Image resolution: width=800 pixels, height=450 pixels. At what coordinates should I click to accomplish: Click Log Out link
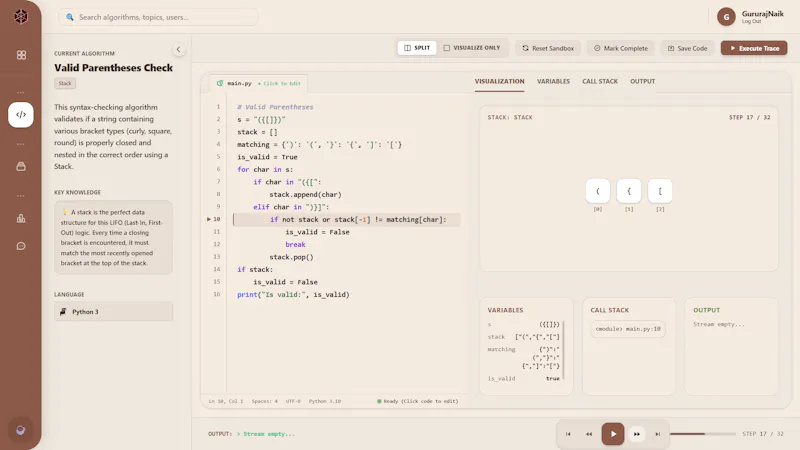[751, 21]
